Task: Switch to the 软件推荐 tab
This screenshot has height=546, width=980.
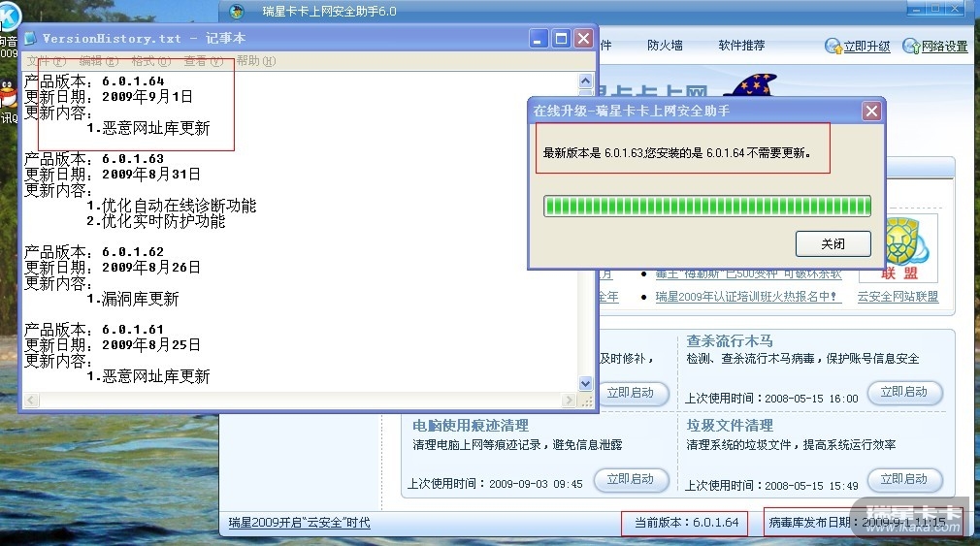Action: (741, 45)
